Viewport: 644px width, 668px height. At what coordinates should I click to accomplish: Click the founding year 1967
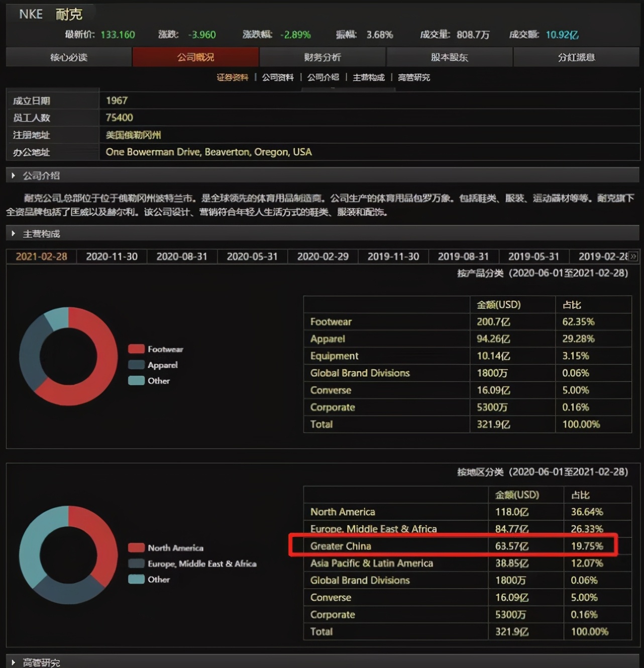pyautogui.click(x=117, y=100)
